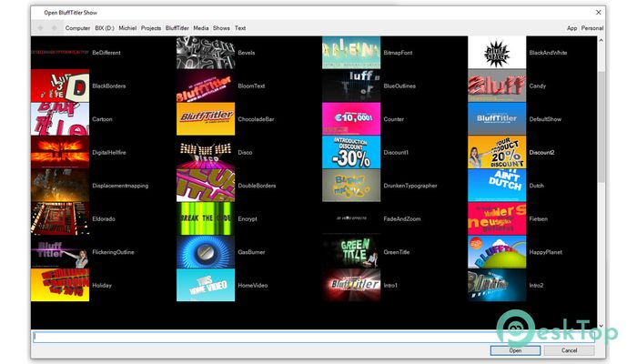Select the Bevels show thumbnail
The height and width of the screenshot is (364, 637).
(206, 53)
